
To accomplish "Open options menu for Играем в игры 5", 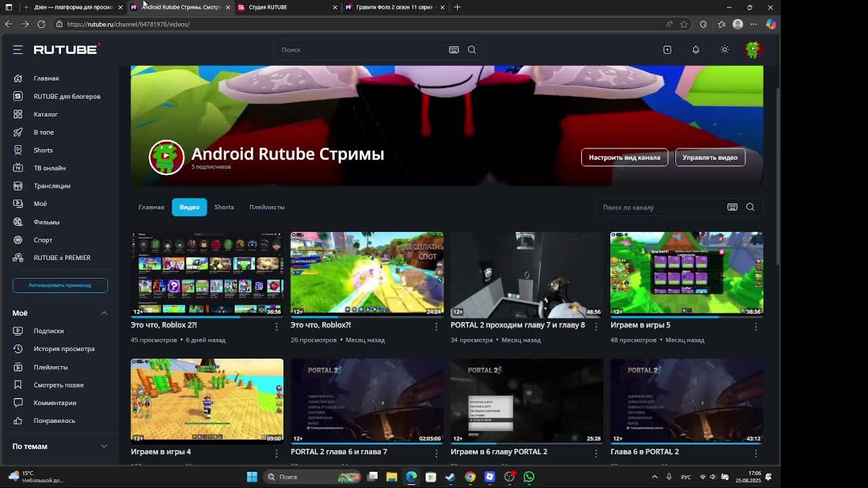I will (755, 326).
